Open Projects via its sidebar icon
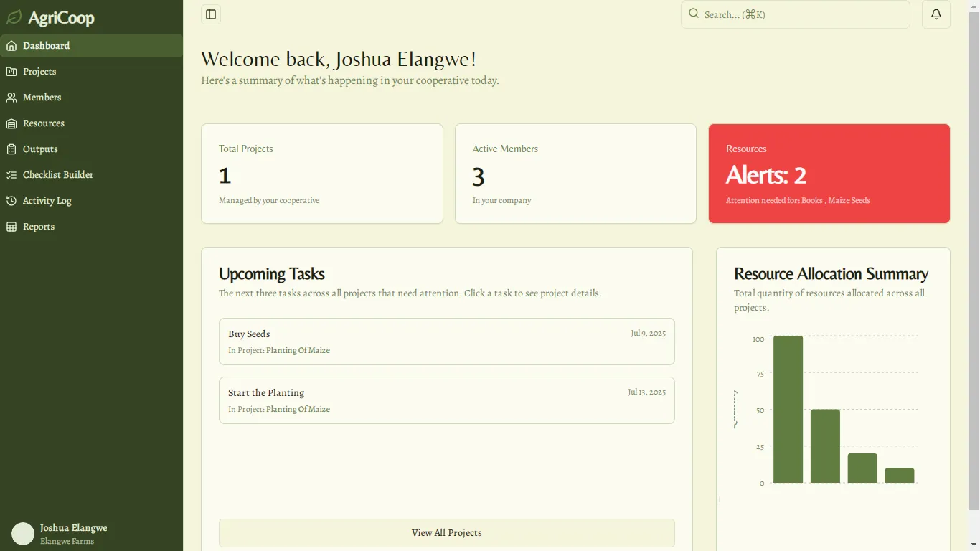Image resolution: width=980 pixels, height=551 pixels. [11, 72]
